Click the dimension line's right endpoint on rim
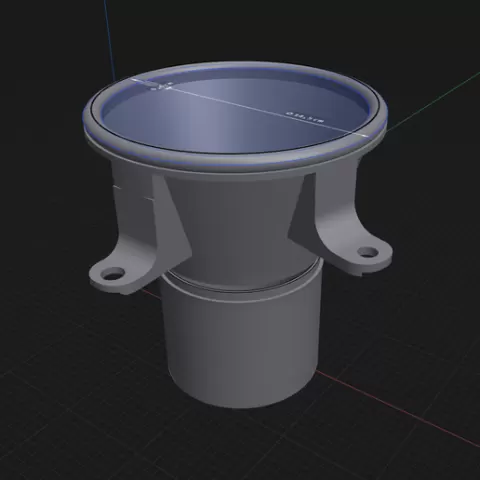 [364, 135]
